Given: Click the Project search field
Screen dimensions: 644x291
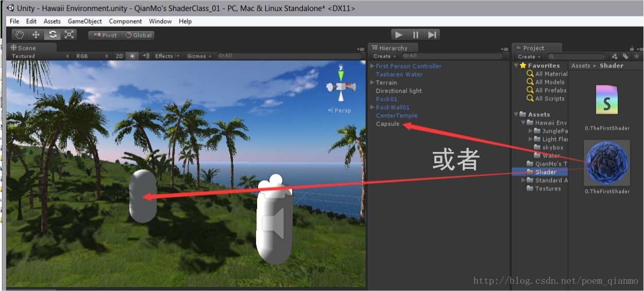Looking at the screenshot, I should point(577,56).
